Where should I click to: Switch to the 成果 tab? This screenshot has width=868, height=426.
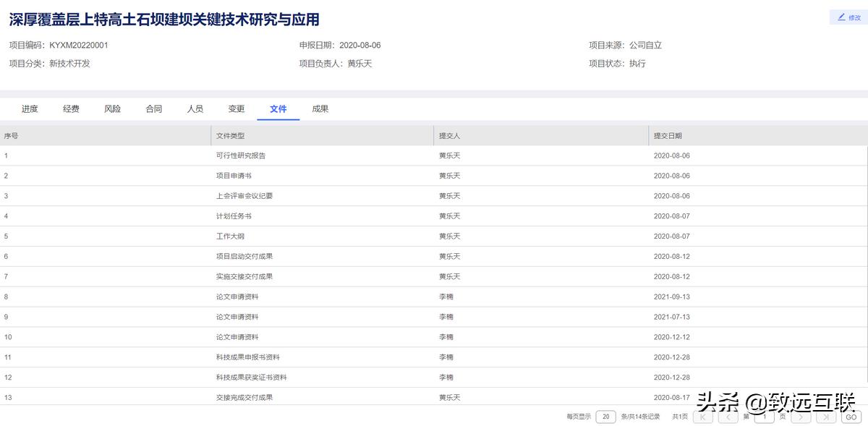point(320,108)
